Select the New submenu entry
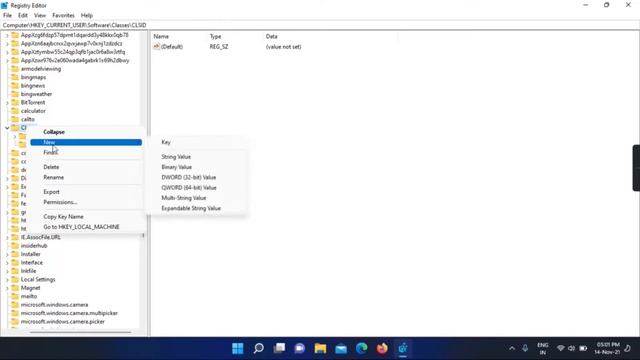 pos(86,142)
